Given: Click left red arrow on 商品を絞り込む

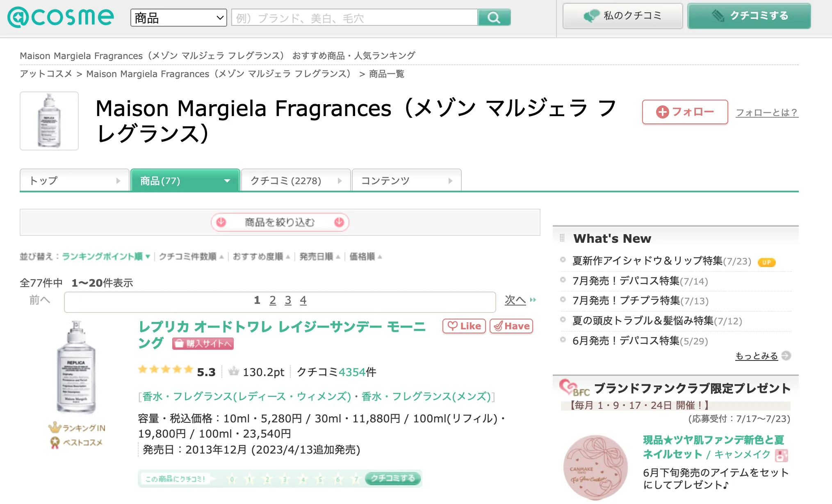Looking at the screenshot, I should 221,222.
